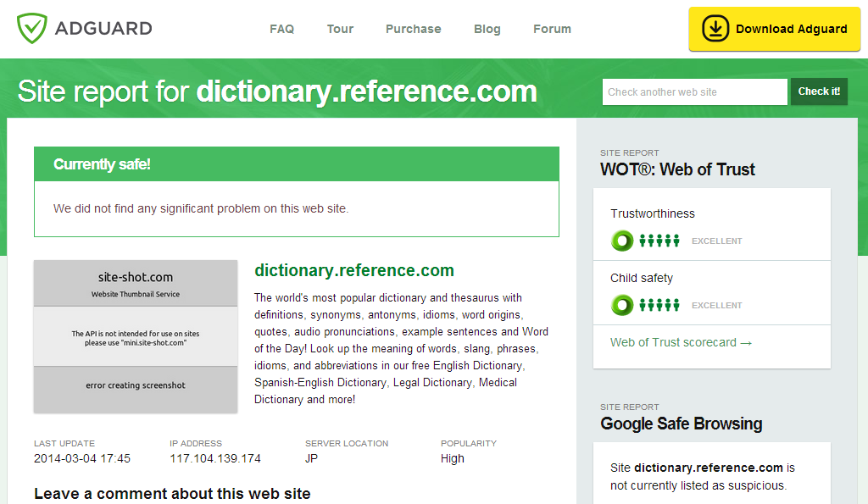Open the FAQ menu item
The width and height of the screenshot is (868, 504).
(x=281, y=29)
